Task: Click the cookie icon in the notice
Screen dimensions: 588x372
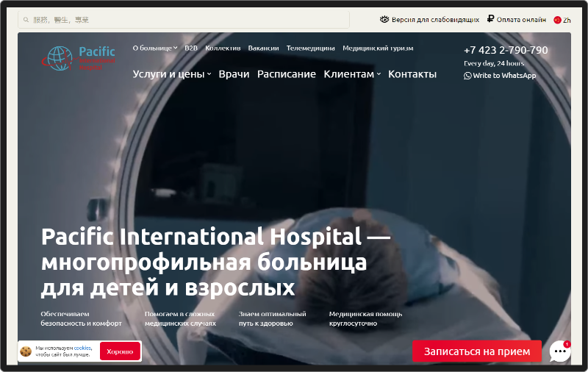Action: 26,351
